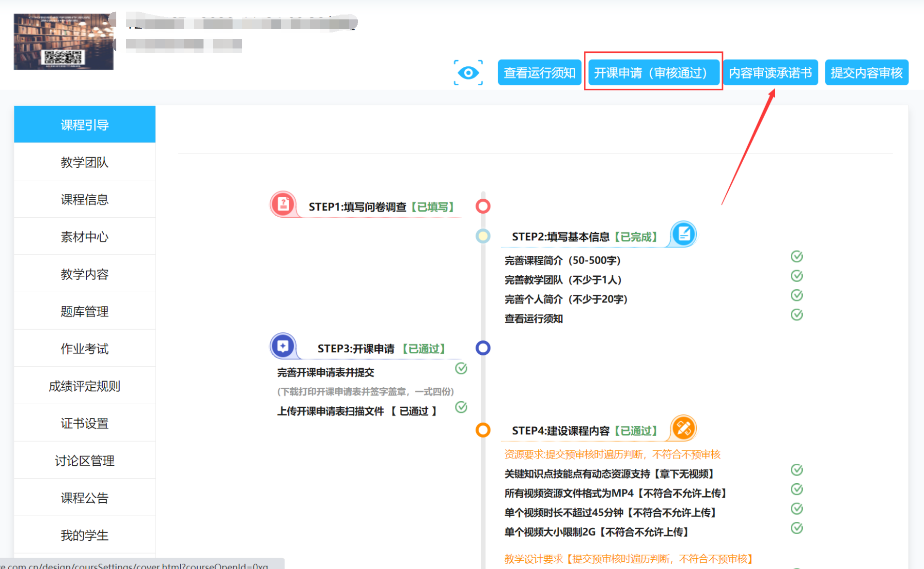
Task: Click check icon beside 完善个人简介
Action: pyautogui.click(x=797, y=295)
